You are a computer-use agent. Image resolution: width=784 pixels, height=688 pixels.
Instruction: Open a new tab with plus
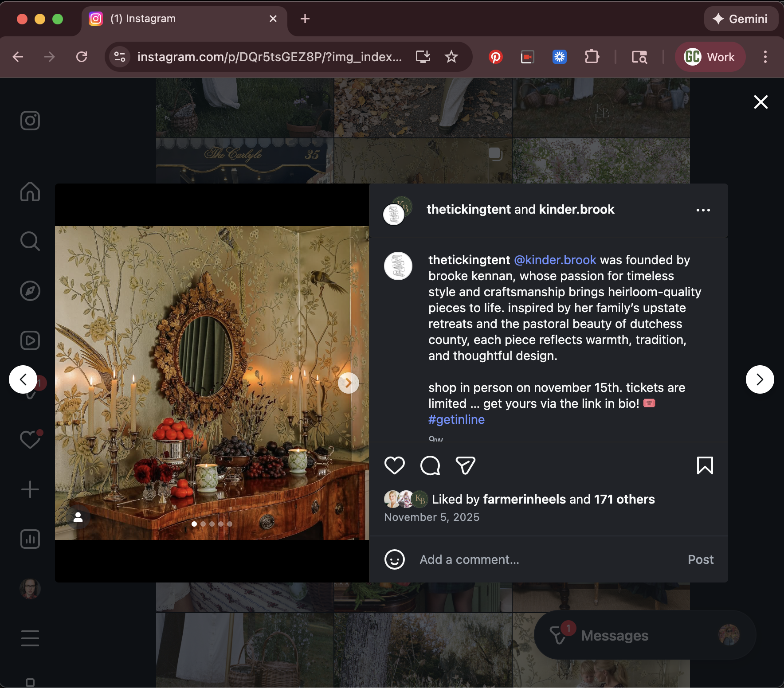coord(305,19)
